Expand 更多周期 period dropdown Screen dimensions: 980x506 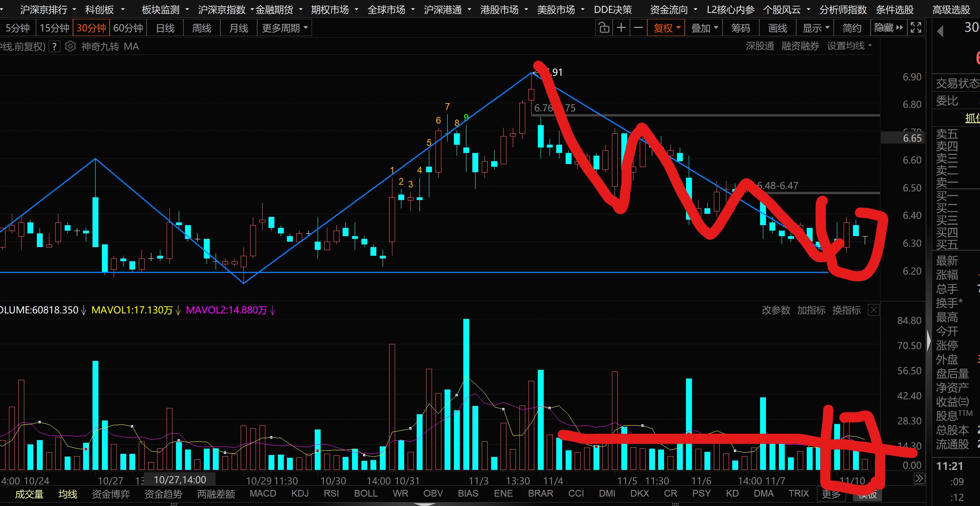[285, 28]
